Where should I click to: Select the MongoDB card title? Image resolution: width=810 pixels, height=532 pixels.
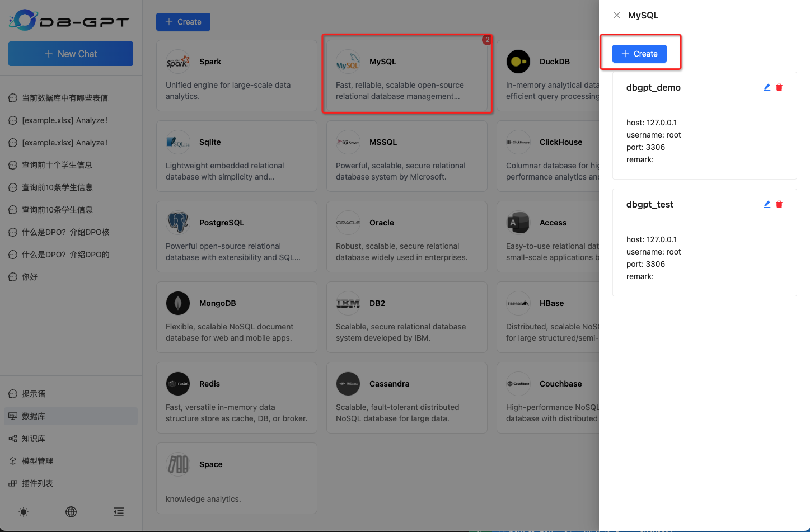tap(218, 303)
